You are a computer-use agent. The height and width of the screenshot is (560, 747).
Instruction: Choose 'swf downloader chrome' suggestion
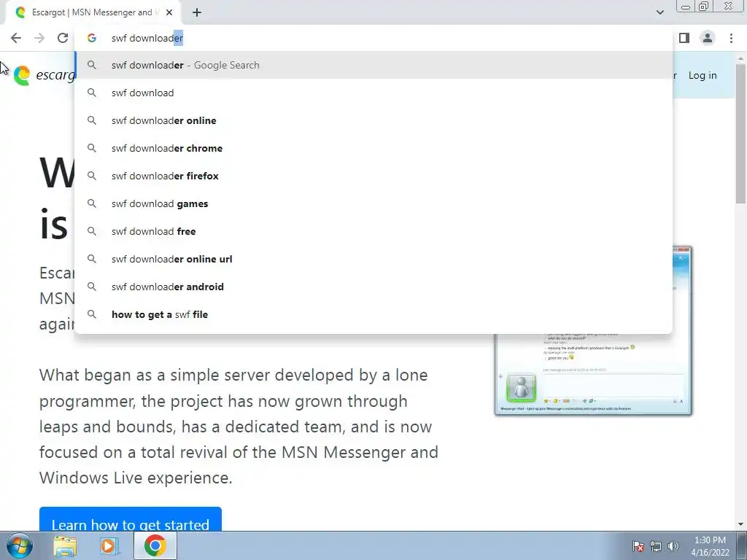(373, 148)
